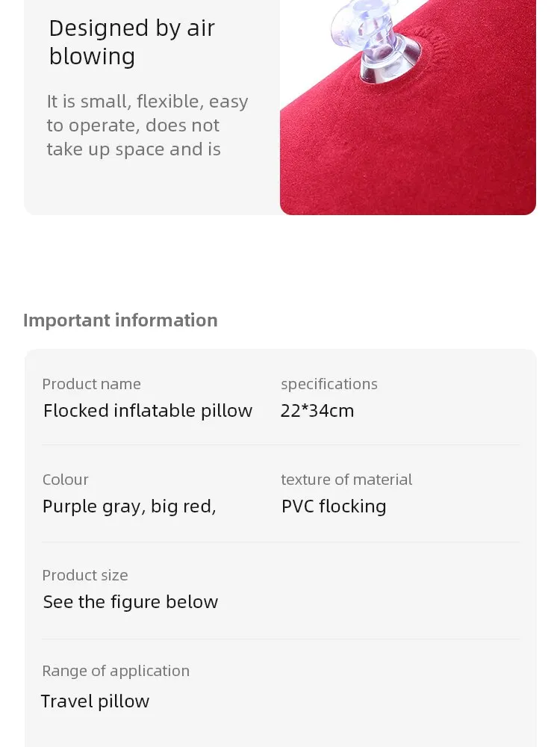Select the 'Travel pillow' value
The width and height of the screenshot is (560, 747).
click(96, 701)
